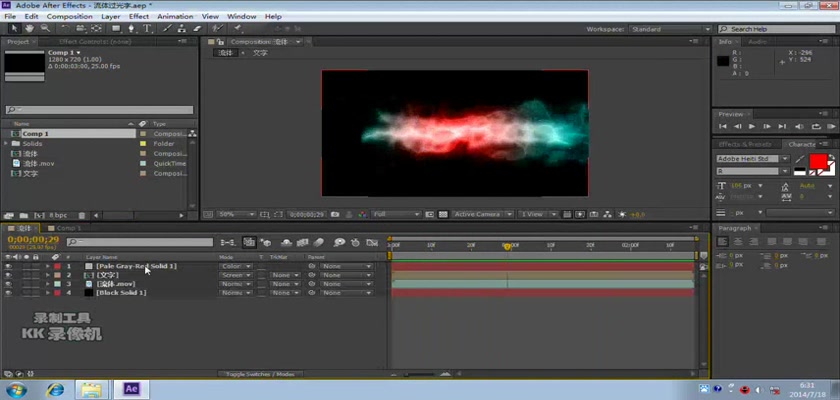Enable Frame Blending for timeline
This screenshot has width=840, height=400.
point(302,243)
